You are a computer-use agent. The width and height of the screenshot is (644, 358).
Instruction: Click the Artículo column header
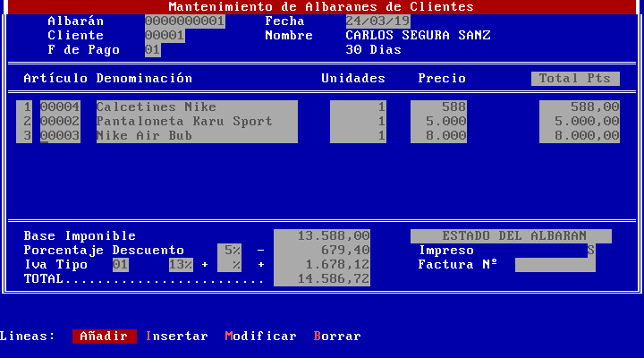pos(55,79)
